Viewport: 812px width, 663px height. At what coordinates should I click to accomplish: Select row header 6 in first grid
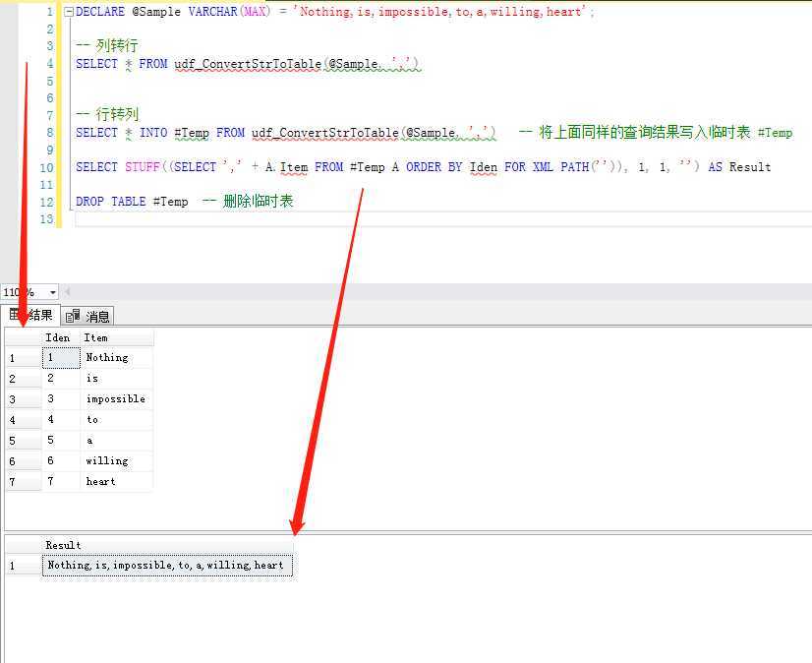[x=24, y=461]
